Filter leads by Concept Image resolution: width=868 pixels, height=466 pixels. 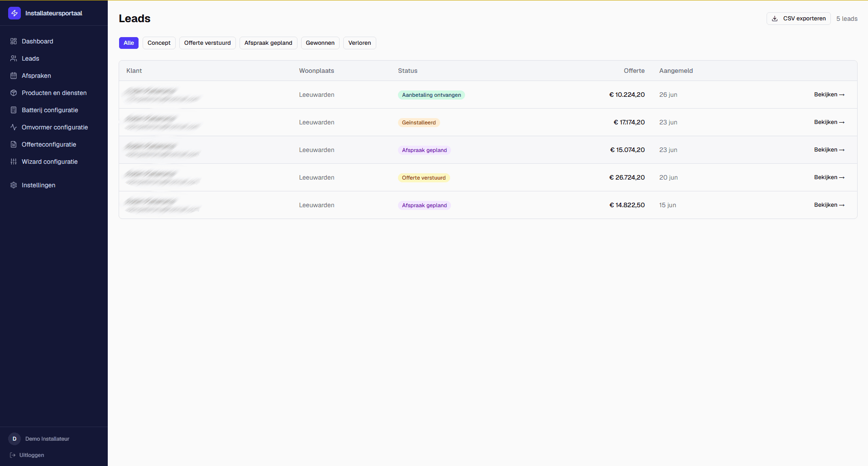click(x=159, y=43)
